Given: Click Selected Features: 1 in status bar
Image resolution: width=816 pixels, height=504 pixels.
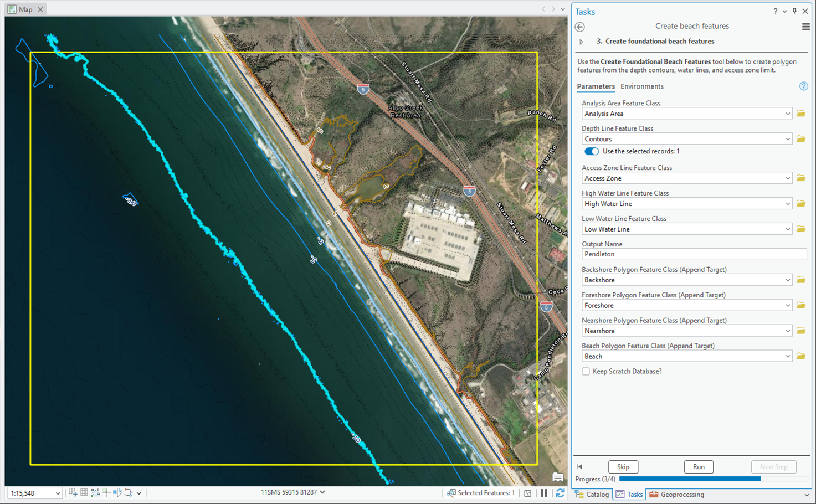Looking at the screenshot, I should 481,493.
